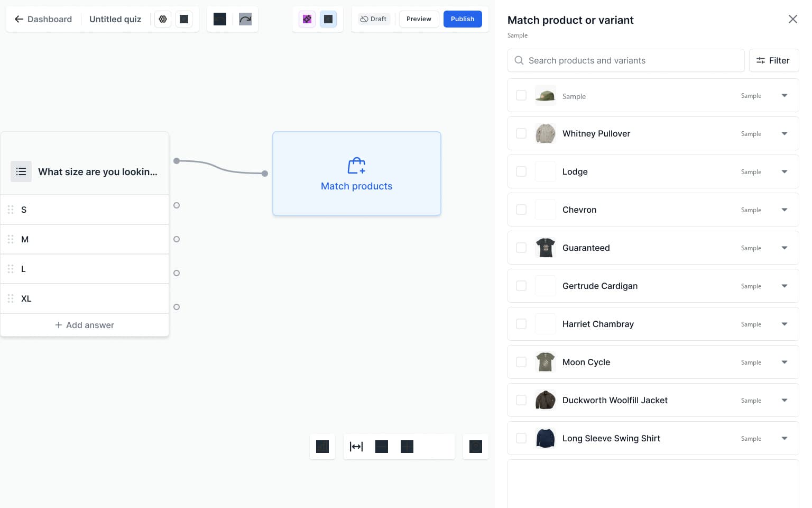
Task: Click the Duckworth Woolfill Jacket thumbnail
Action: [546, 400]
